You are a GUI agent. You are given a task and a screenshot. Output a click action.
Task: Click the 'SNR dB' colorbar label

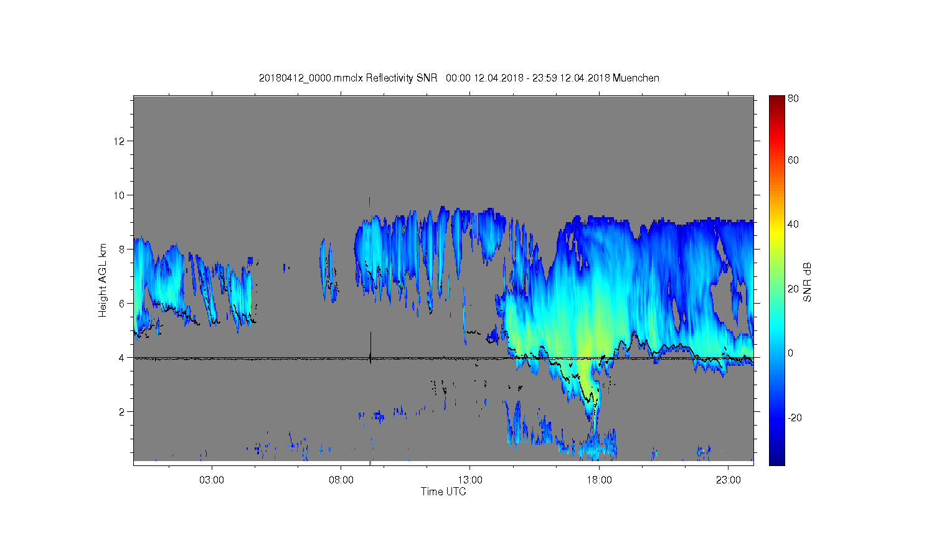pos(808,282)
